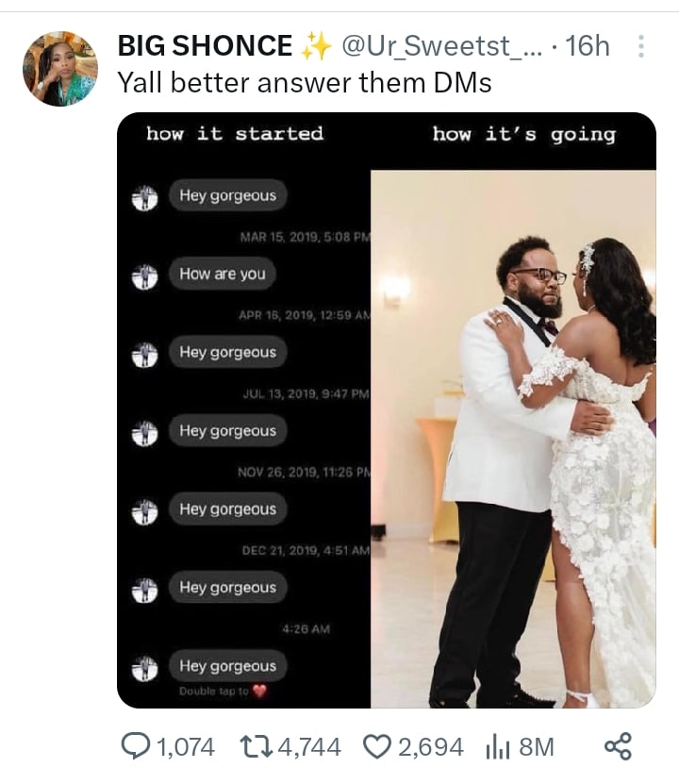
Task: Tap the red heart beside "Double tap to"
Action: click(260, 692)
